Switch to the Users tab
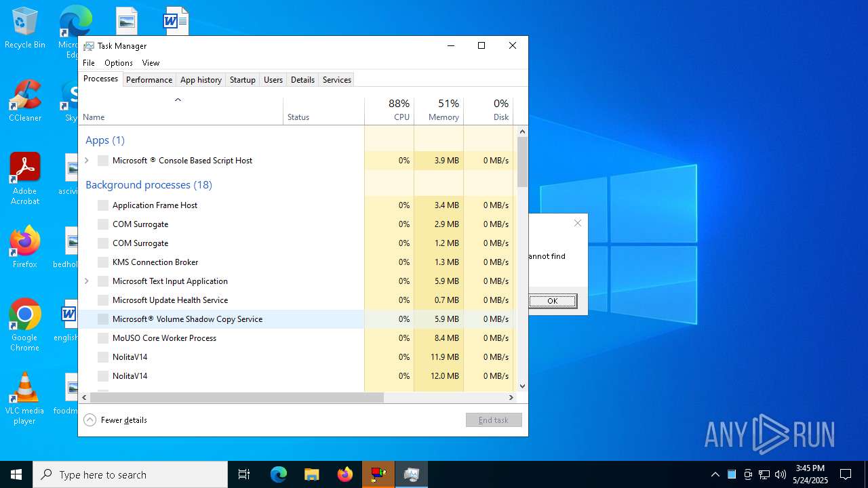Screen dimensions: 868x488 pos(273,80)
